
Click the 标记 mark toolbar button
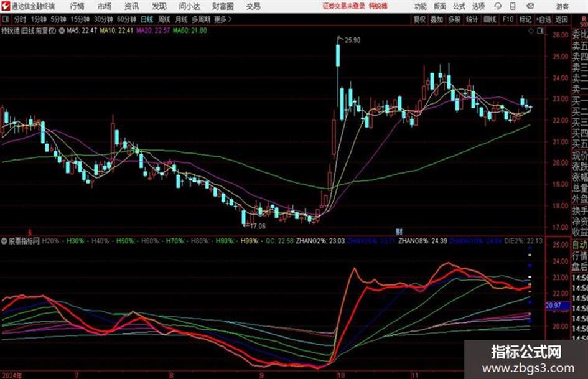point(525,19)
